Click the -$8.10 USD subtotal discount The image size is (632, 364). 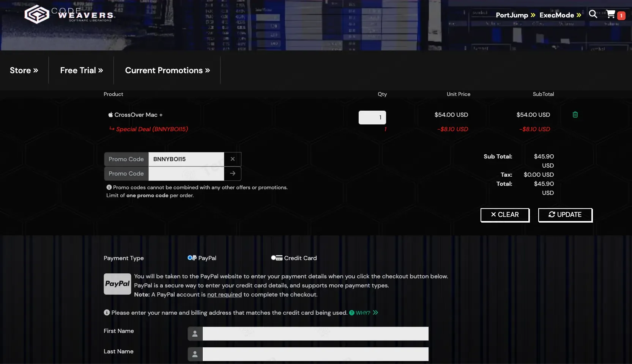(534, 129)
